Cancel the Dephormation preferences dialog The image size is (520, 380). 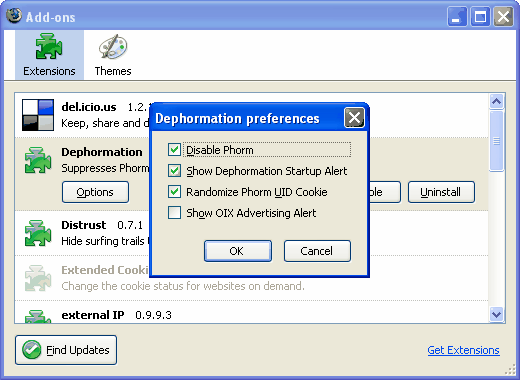(x=317, y=251)
